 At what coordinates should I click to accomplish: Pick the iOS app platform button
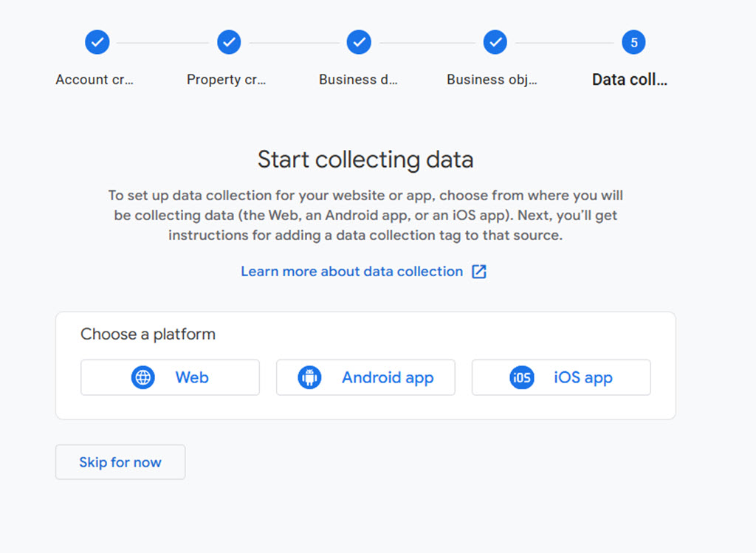pos(561,377)
